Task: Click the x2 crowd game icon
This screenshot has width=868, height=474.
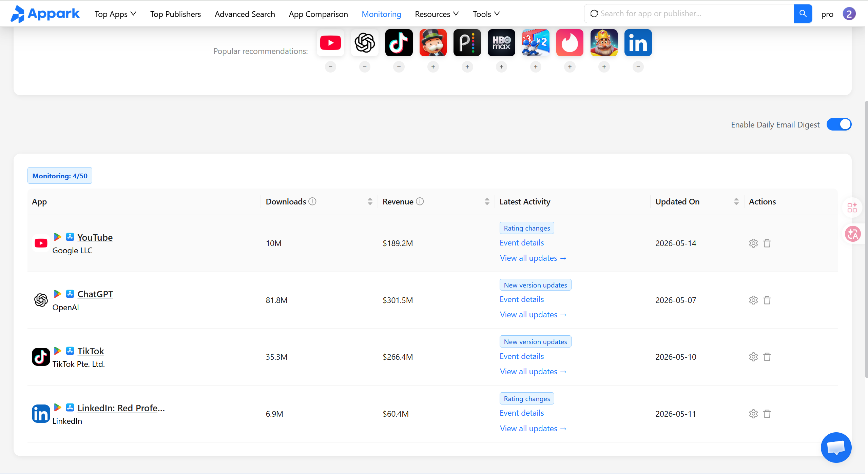Action: point(536,43)
